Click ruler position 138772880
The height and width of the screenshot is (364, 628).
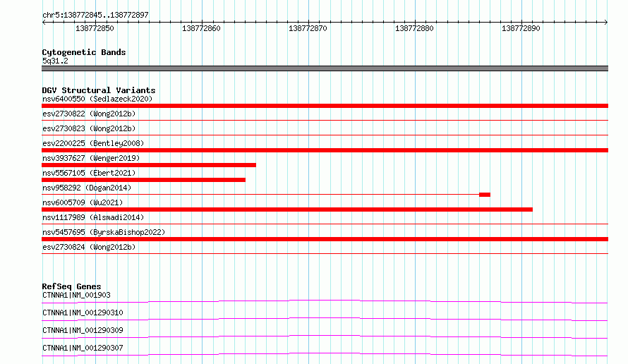point(414,28)
